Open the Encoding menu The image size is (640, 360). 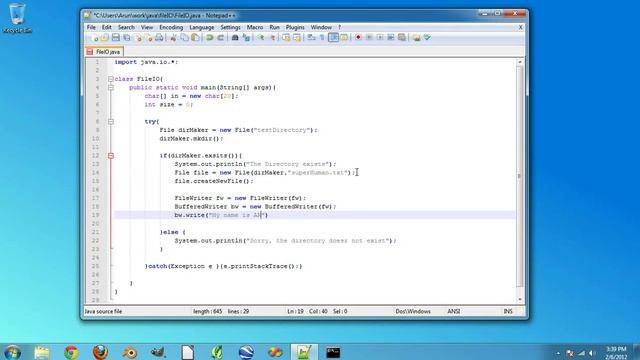(171, 27)
